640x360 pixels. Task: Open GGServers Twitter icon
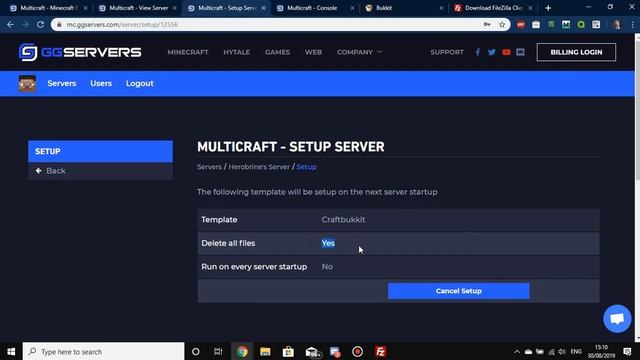pyautogui.click(x=492, y=52)
